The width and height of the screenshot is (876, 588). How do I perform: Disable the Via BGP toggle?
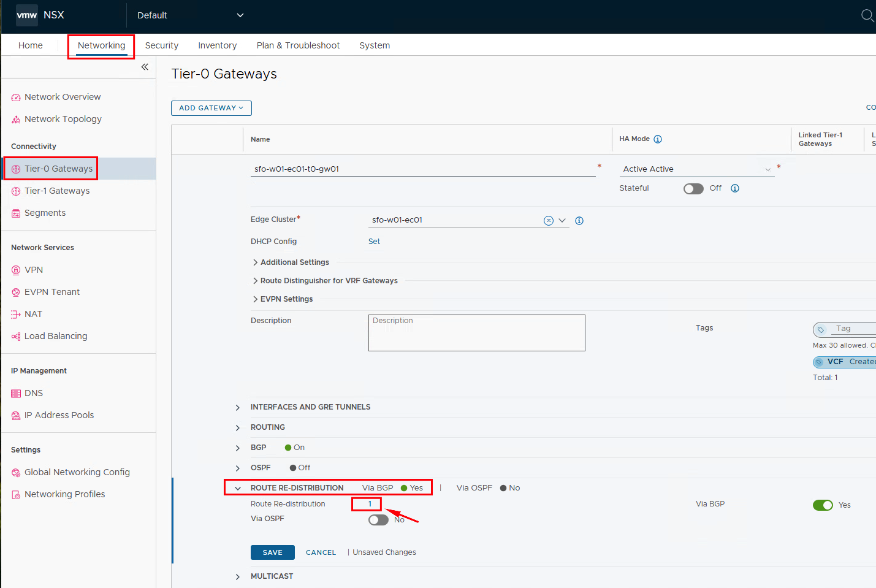[x=823, y=505]
